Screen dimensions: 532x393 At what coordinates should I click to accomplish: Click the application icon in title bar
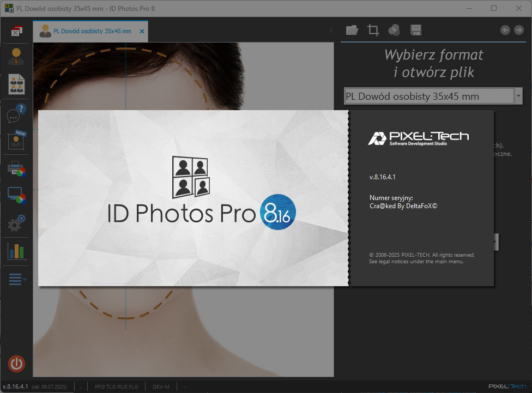(9, 8)
